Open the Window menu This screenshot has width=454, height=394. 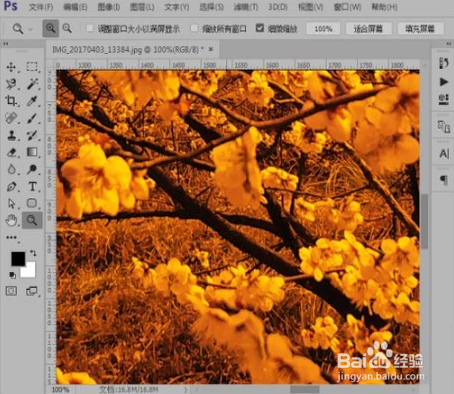pyautogui.click(x=347, y=7)
